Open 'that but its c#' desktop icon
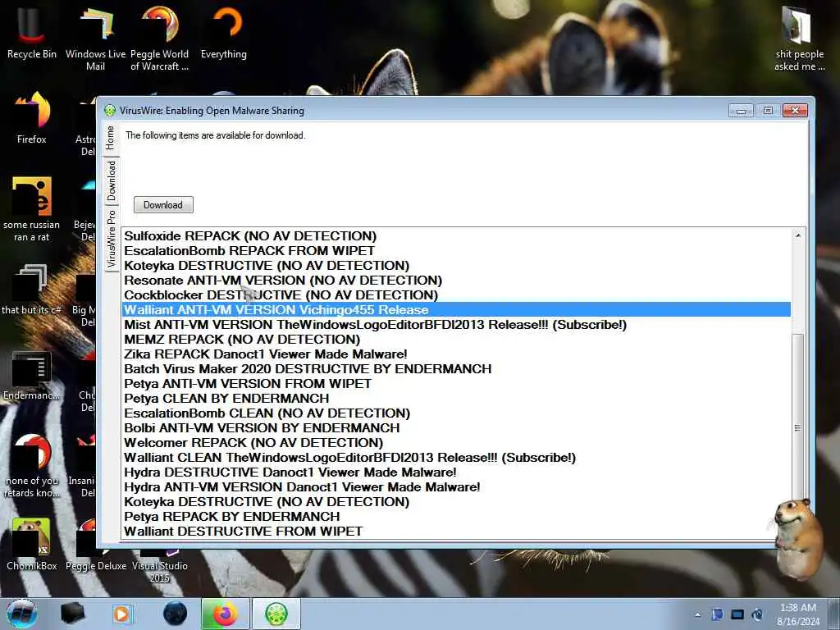The image size is (840, 630). [32, 290]
